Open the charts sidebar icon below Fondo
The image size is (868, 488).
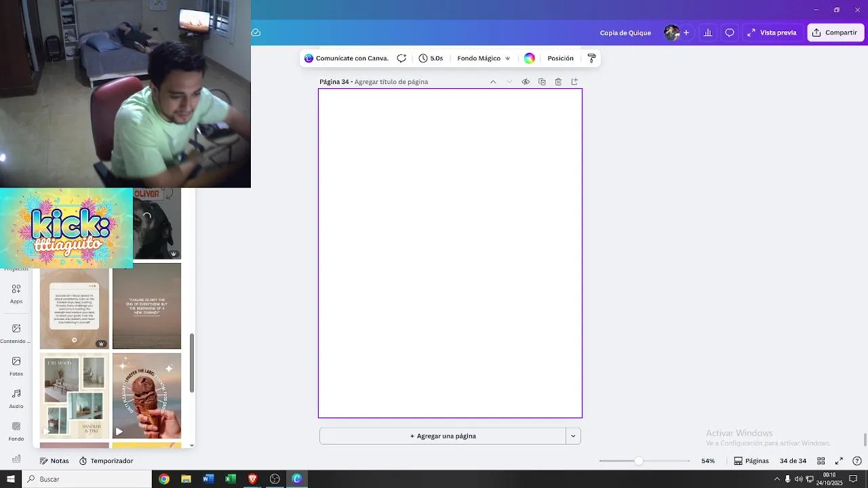16,458
